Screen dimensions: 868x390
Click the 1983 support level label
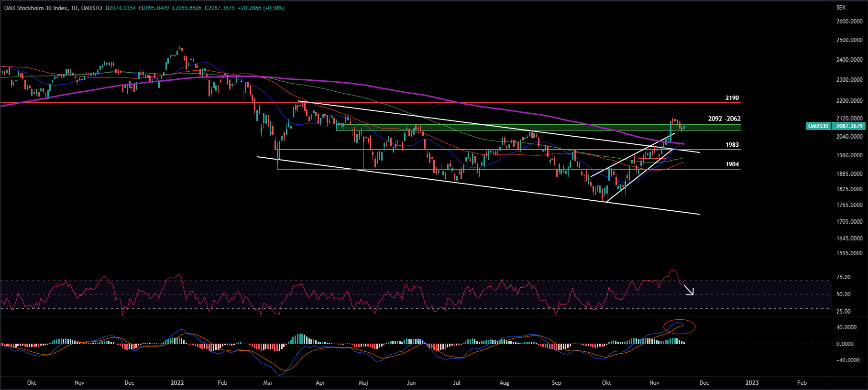coord(732,145)
